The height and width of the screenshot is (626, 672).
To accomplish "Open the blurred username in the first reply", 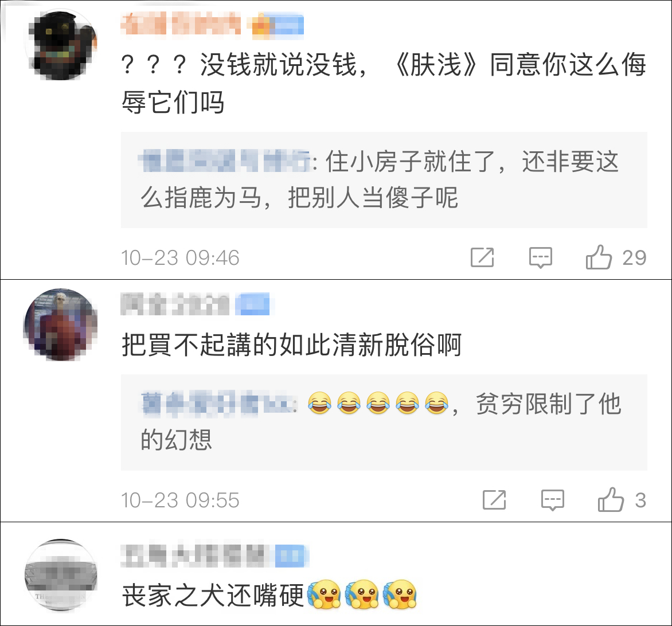I will 225,161.
